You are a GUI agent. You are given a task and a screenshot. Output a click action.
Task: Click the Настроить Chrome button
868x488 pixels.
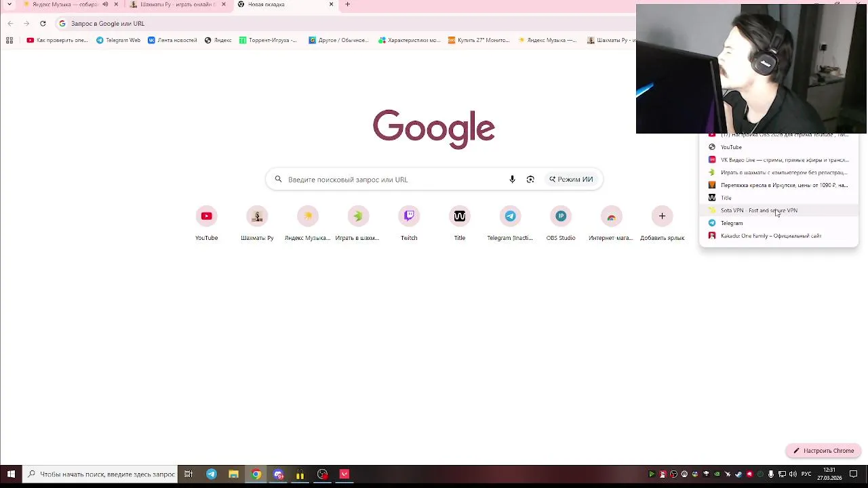pyautogui.click(x=823, y=451)
